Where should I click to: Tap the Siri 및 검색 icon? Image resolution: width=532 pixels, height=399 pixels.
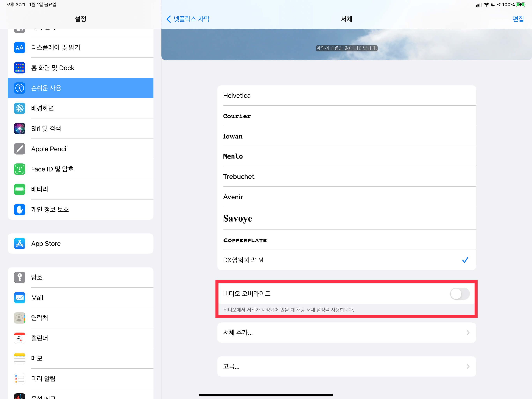point(19,129)
